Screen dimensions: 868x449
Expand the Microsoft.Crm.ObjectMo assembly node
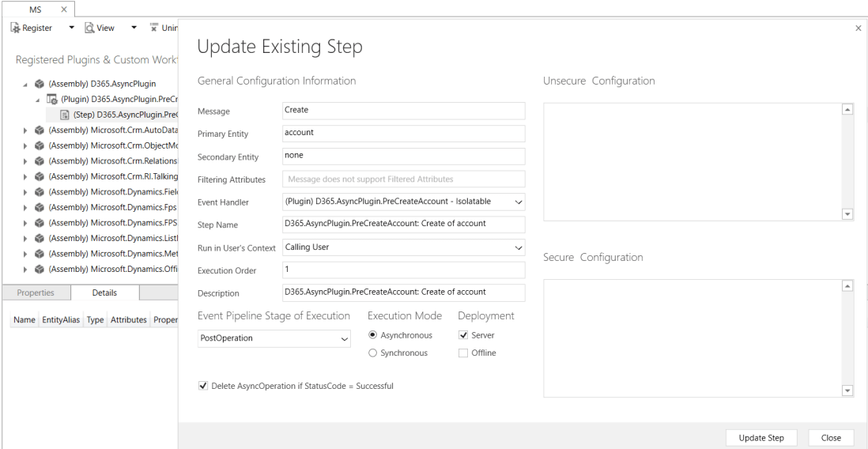[x=25, y=146]
